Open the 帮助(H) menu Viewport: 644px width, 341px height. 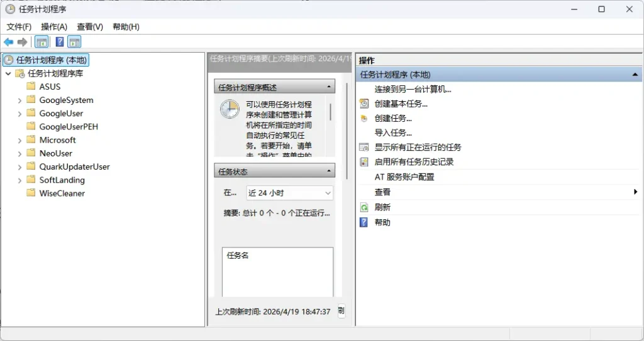pos(126,26)
